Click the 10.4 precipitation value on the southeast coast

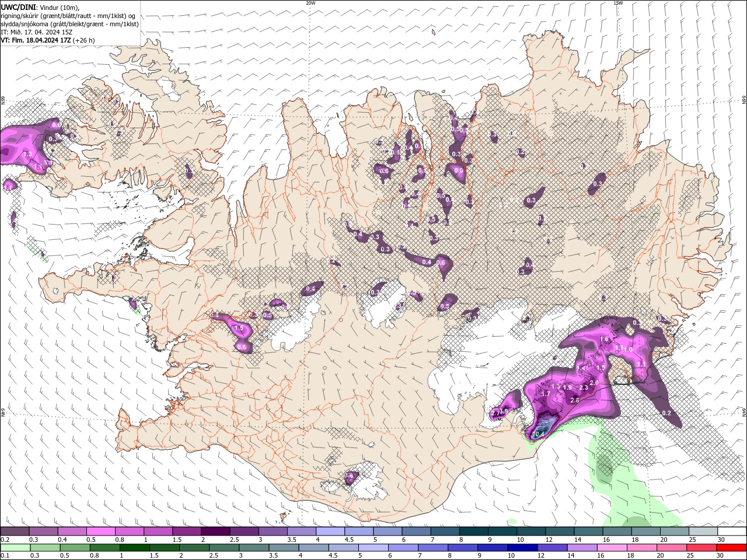click(x=539, y=435)
